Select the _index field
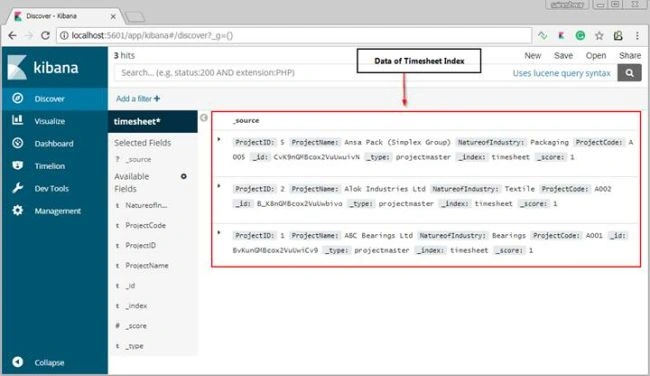The image size is (650, 376). 136,306
